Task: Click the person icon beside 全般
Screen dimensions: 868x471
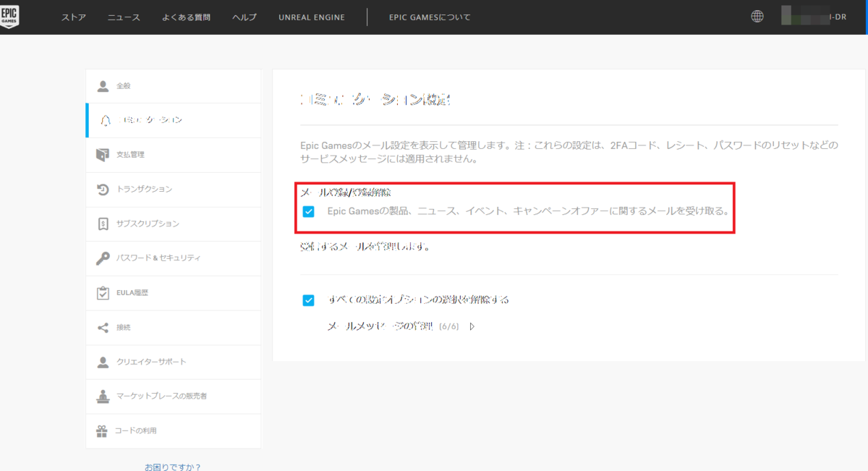Action: click(103, 86)
